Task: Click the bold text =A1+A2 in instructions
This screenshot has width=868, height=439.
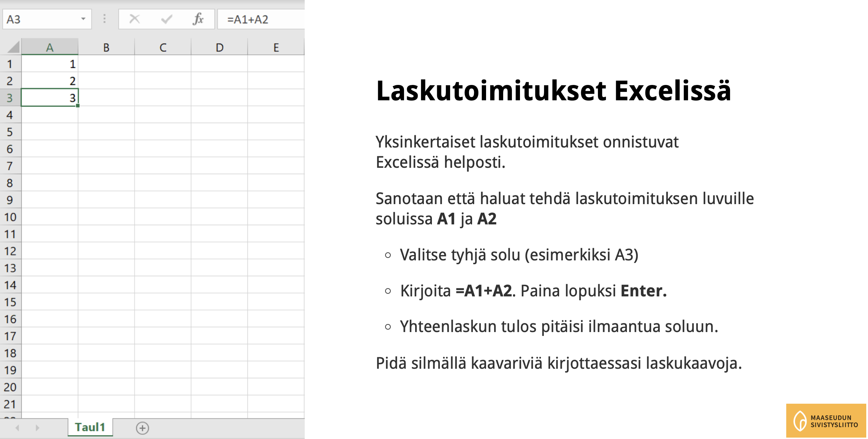Action: (x=484, y=291)
